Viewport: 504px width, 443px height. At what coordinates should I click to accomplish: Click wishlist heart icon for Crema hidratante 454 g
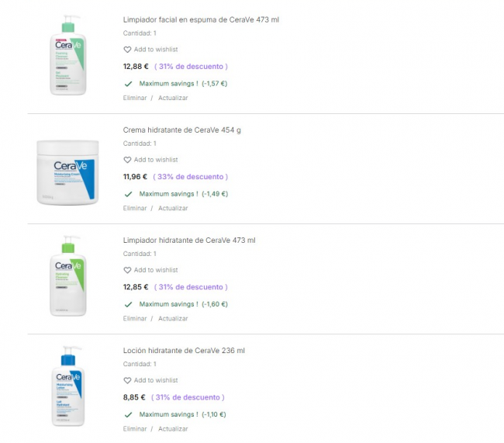point(128,160)
